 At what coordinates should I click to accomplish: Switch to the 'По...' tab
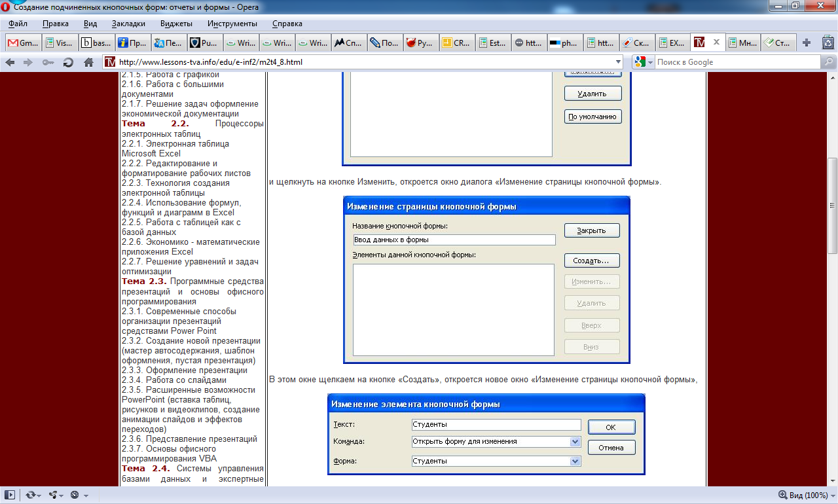[x=385, y=43]
